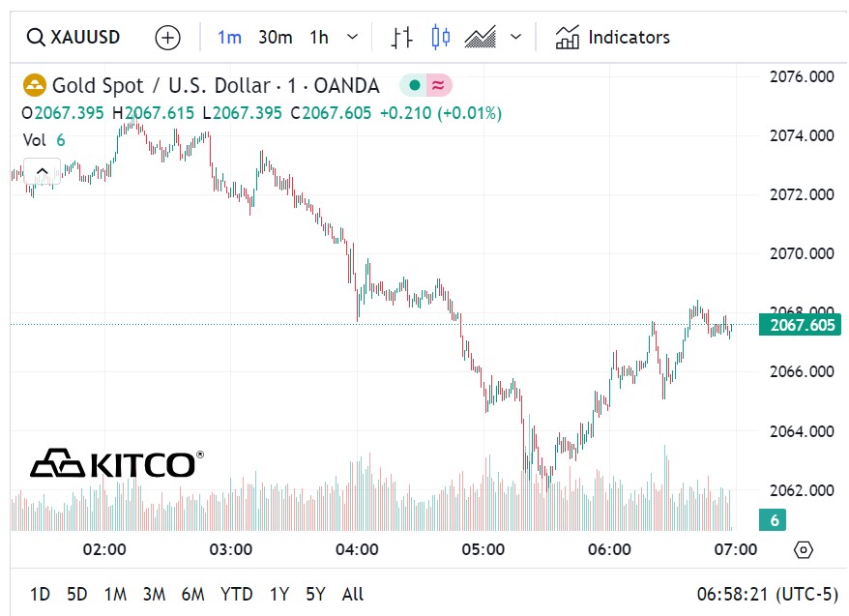The image size is (849, 616).
Task: Set the date range to 5D
Action: [76, 594]
